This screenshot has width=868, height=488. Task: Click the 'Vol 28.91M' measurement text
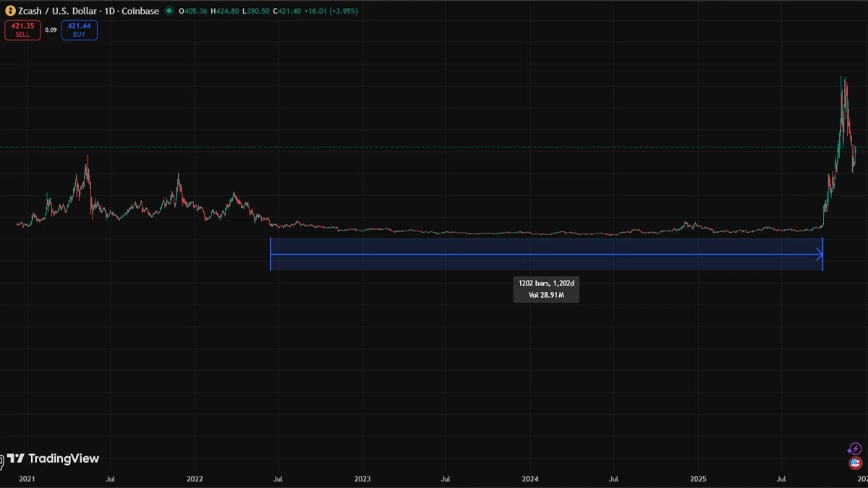pyautogui.click(x=546, y=295)
